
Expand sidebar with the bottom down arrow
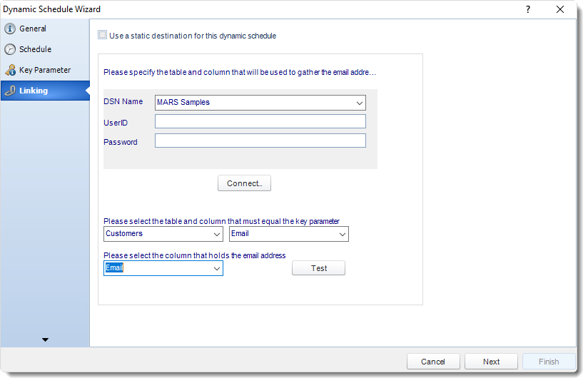tap(45, 339)
